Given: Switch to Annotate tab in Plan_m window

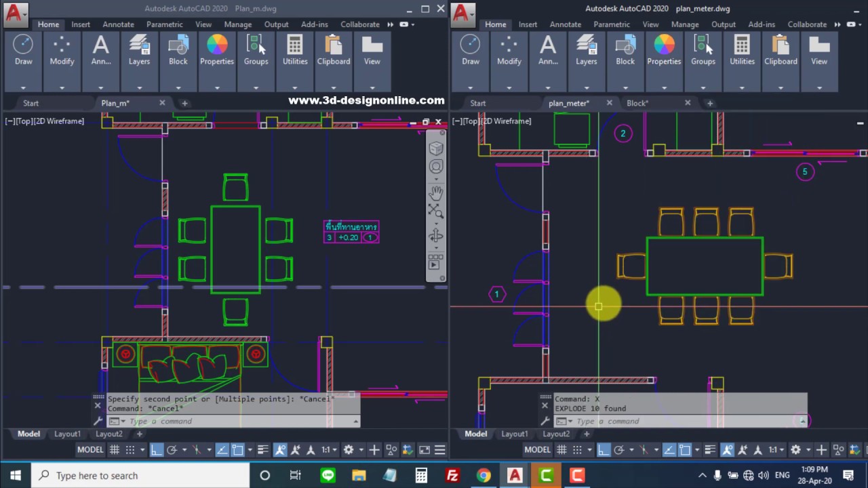Looking at the screenshot, I should 118,24.
